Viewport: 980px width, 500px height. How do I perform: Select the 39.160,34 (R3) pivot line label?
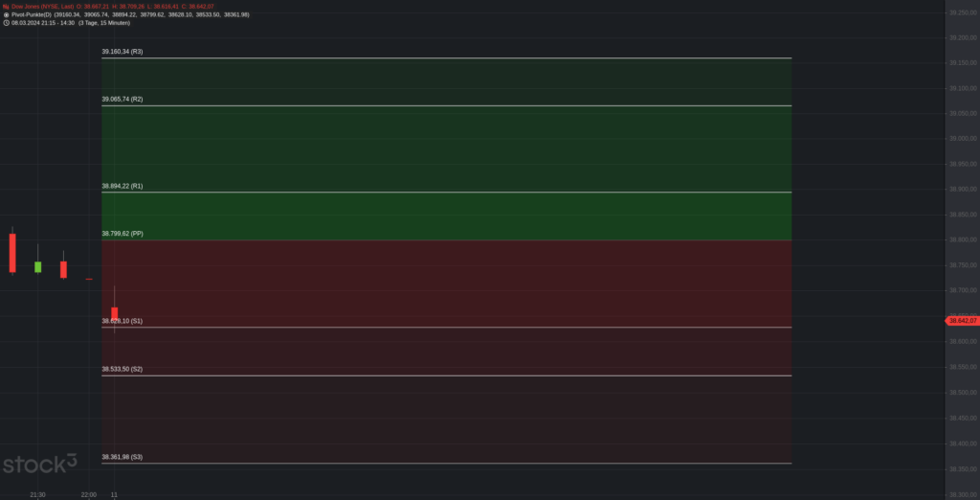coord(122,52)
